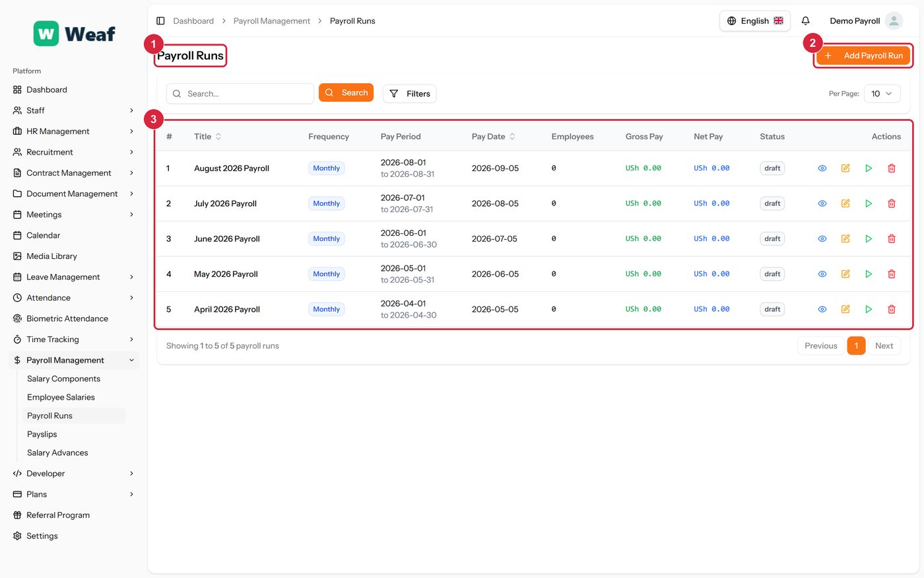924x578 pixels.
Task: Click the Weaf logo
Action: pyautogui.click(x=74, y=34)
